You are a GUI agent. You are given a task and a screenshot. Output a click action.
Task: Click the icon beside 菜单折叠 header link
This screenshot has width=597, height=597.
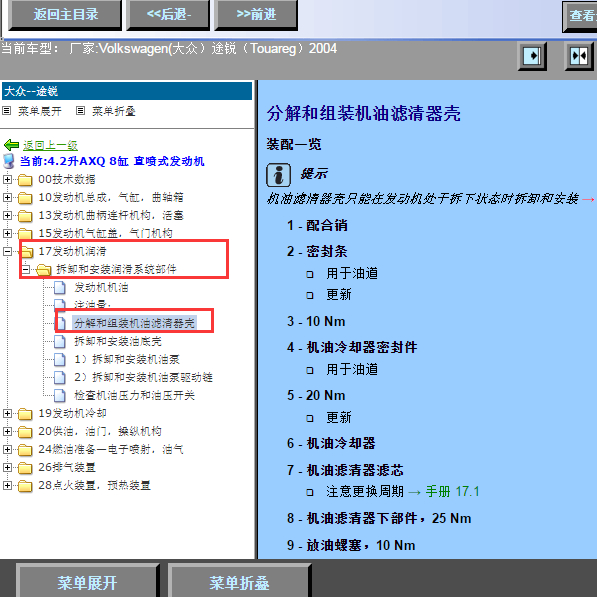pyautogui.click(x=80, y=111)
